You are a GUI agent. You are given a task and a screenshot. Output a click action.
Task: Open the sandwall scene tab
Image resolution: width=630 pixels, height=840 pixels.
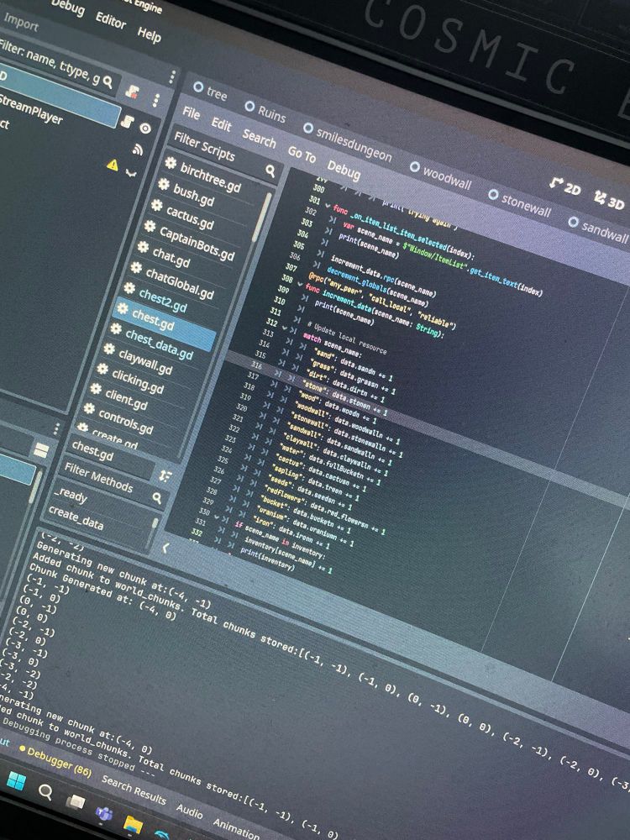click(599, 230)
